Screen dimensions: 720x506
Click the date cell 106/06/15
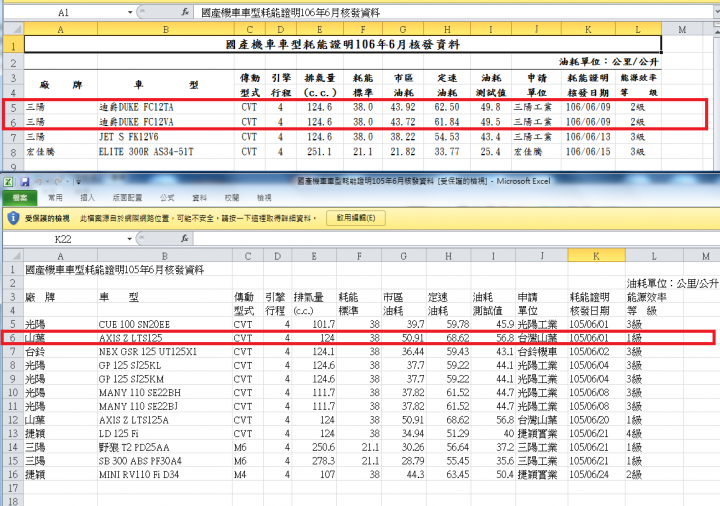coord(588,152)
